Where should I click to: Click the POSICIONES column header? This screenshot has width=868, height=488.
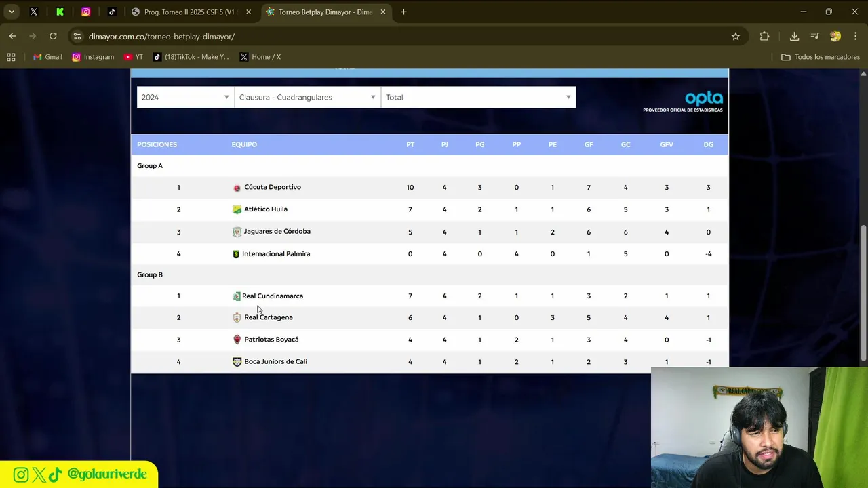point(157,144)
